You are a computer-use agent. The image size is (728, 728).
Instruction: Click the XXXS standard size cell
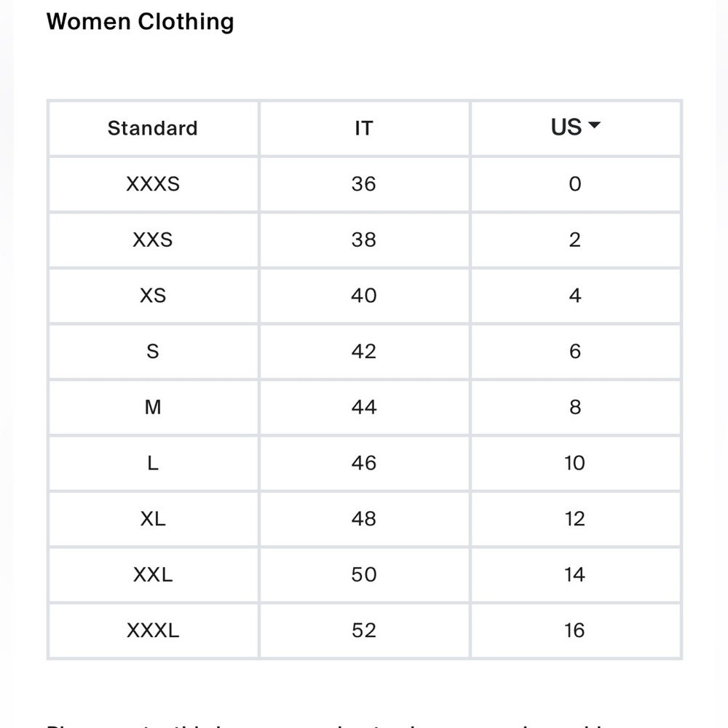click(153, 184)
